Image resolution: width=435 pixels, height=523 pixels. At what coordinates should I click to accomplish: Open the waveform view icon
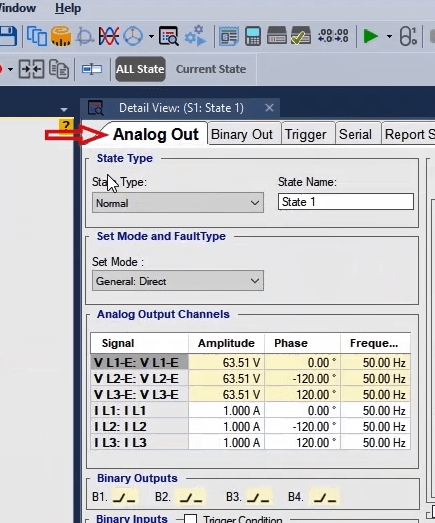[109, 36]
